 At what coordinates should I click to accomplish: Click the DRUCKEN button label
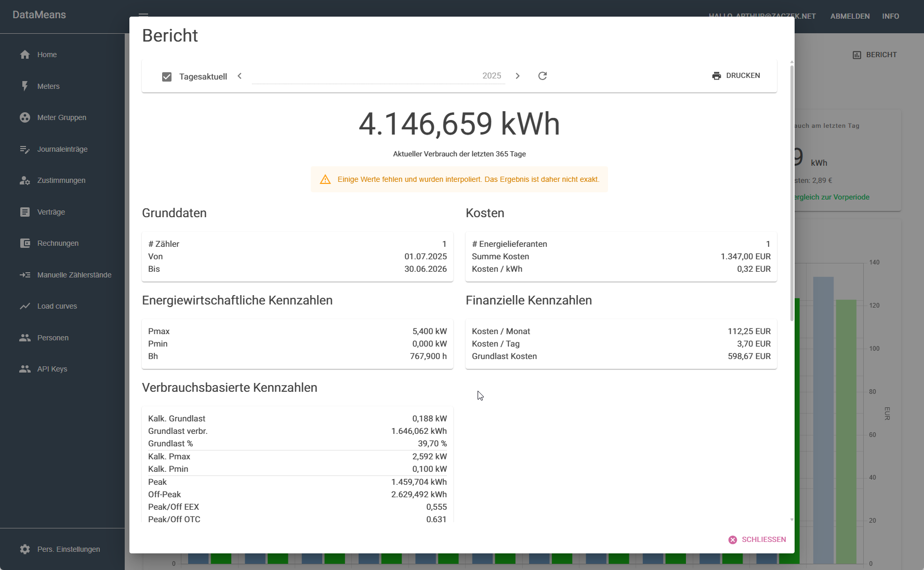click(x=743, y=76)
